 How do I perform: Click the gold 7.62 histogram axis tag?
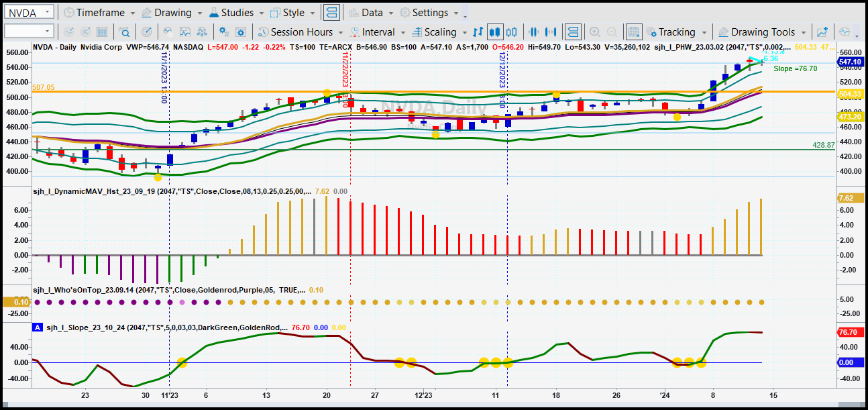click(851, 199)
